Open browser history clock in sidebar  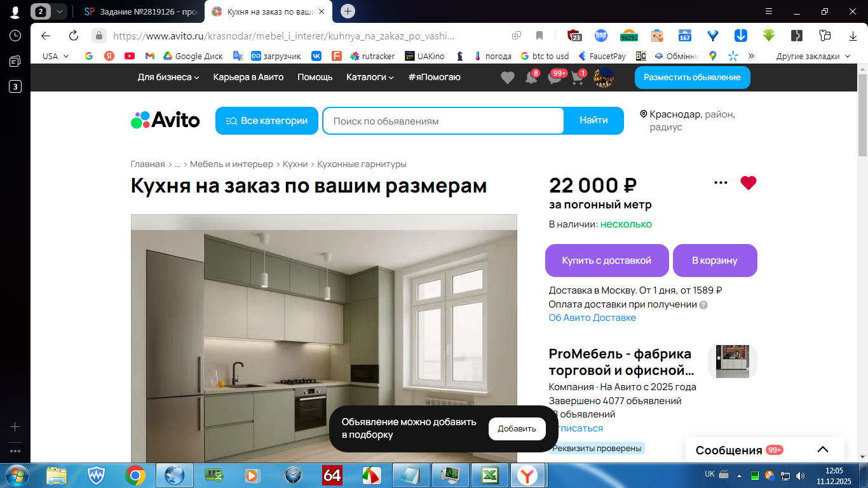coord(15,36)
